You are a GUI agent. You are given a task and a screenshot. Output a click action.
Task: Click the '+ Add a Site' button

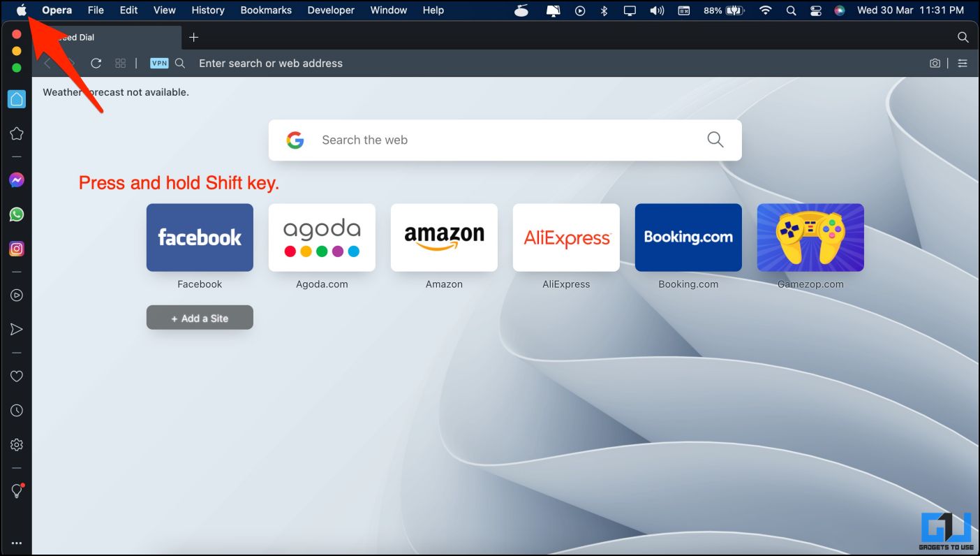[x=200, y=318]
